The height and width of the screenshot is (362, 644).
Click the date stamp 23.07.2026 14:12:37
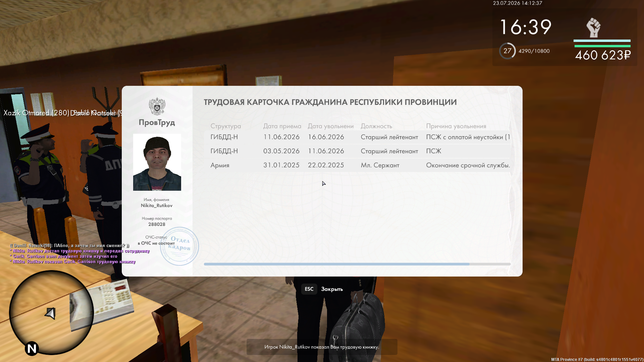pos(518,3)
